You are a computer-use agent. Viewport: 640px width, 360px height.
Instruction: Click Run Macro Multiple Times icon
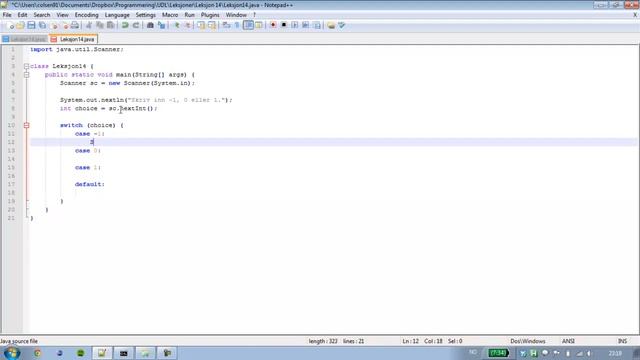[x=305, y=25]
